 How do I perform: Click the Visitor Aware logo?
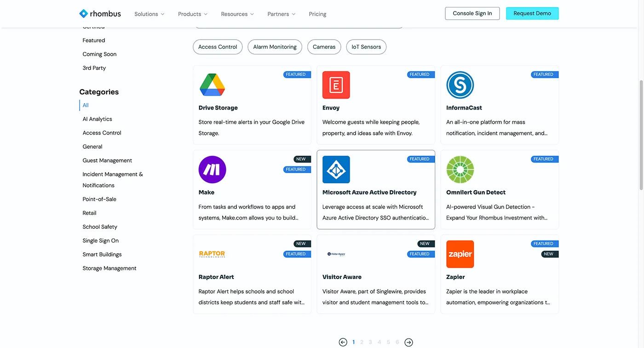click(x=336, y=254)
